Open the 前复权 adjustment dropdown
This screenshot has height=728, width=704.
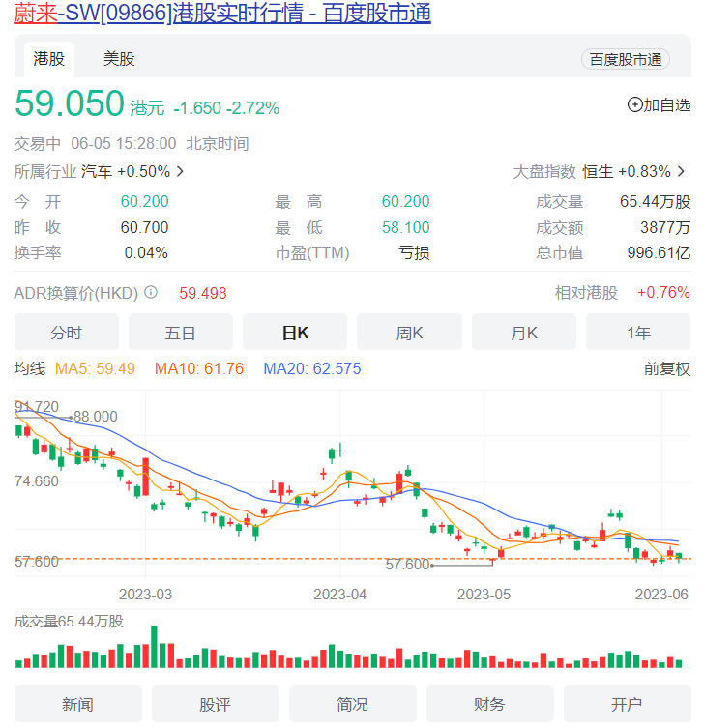667,369
